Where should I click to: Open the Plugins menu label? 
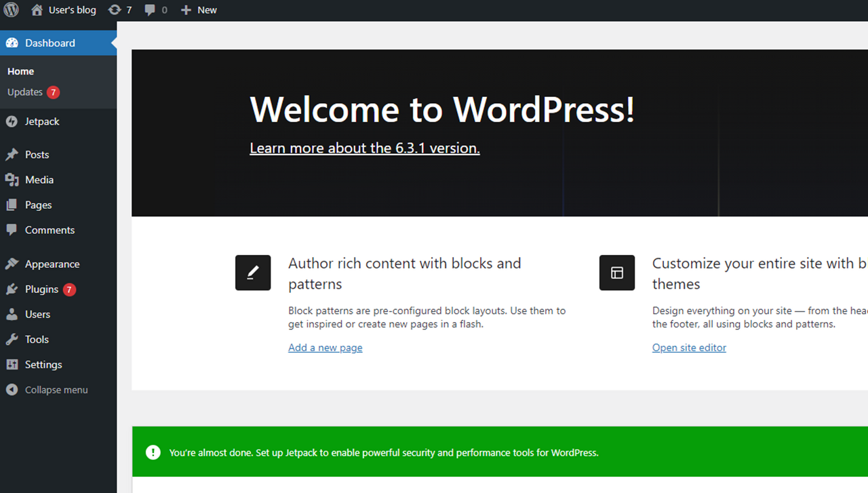coord(41,289)
